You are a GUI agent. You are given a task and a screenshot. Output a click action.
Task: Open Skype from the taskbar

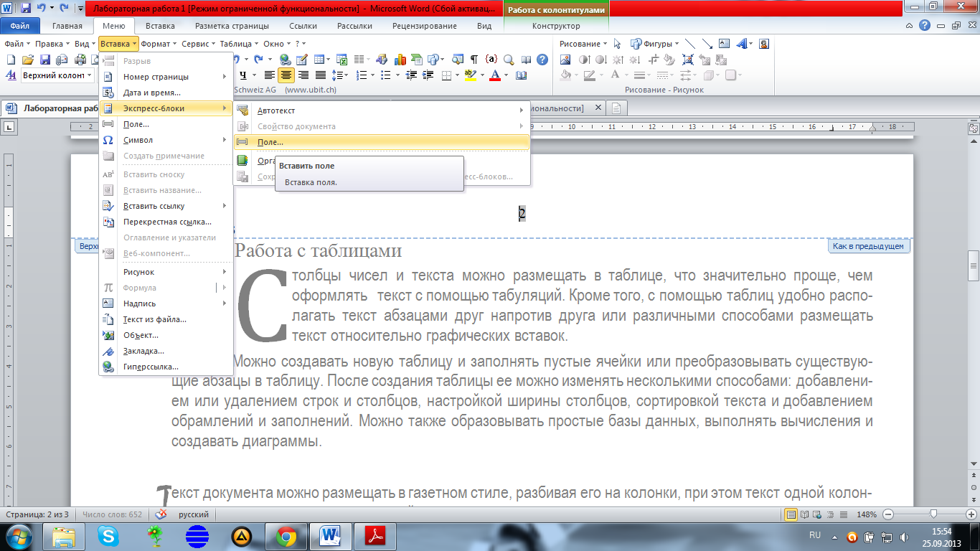pyautogui.click(x=109, y=536)
